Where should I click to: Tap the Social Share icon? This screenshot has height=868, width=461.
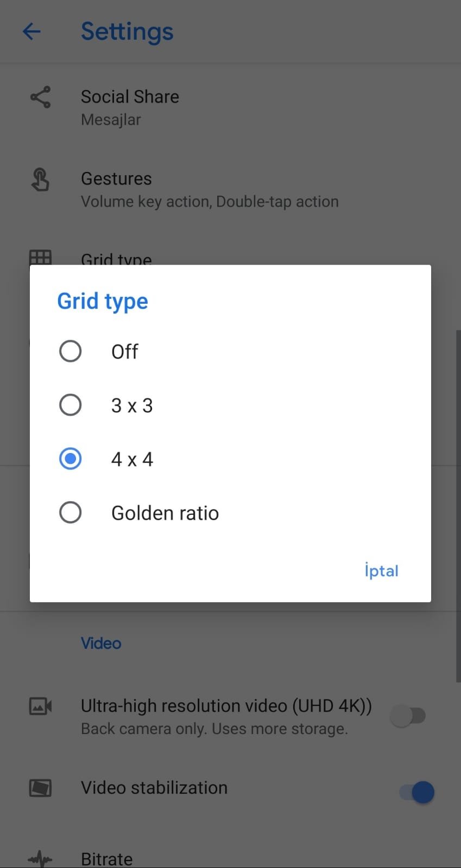40,97
